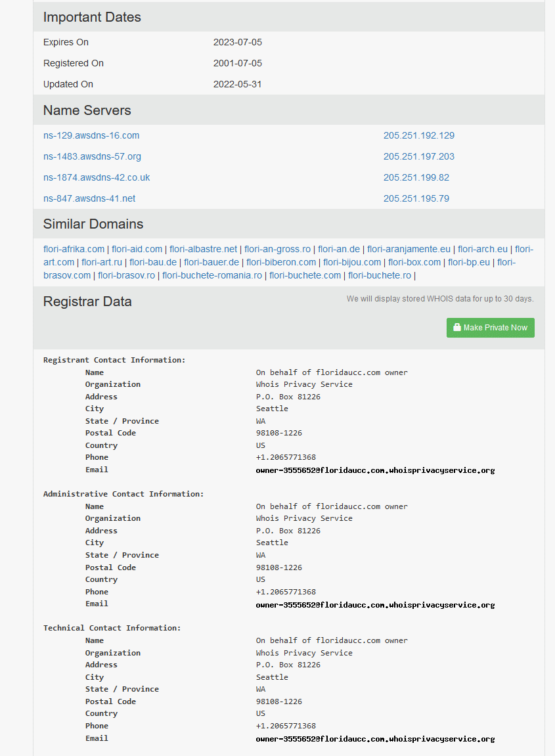The width and height of the screenshot is (555, 756).
Task: Open the flori-box.com domain link
Action: pos(414,262)
